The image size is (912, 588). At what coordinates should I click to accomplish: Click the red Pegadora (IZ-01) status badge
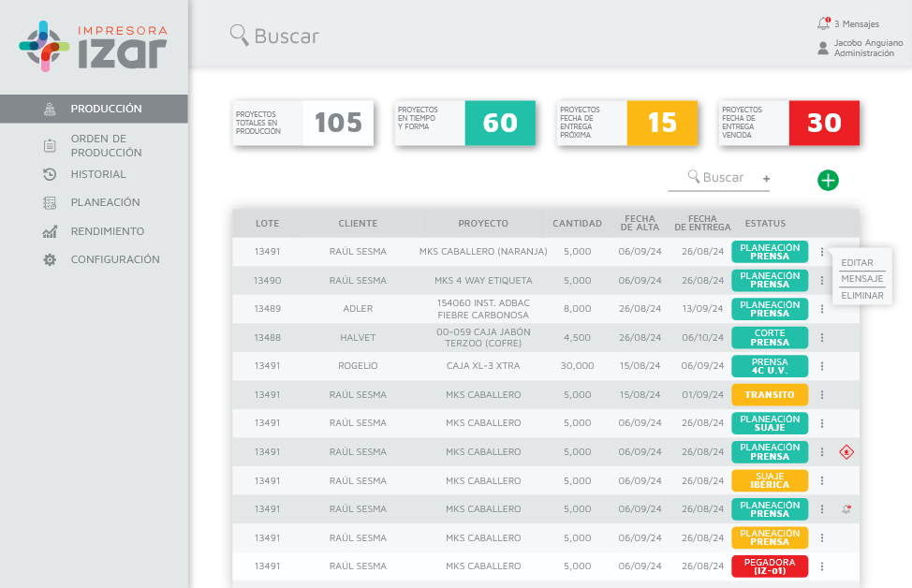[769, 566]
